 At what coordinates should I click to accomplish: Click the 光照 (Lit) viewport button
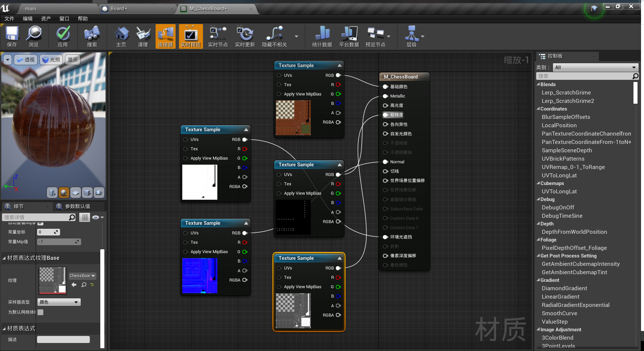pyautogui.click(x=51, y=60)
